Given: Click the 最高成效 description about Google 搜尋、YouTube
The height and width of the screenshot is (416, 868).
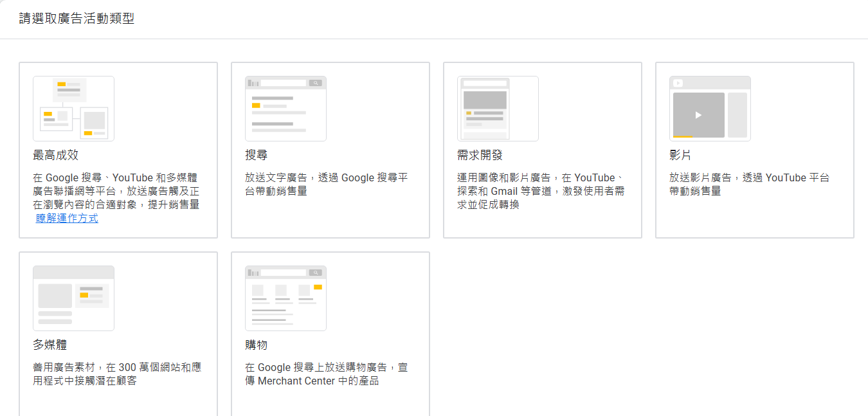Looking at the screenshot, I should (116, 191).
